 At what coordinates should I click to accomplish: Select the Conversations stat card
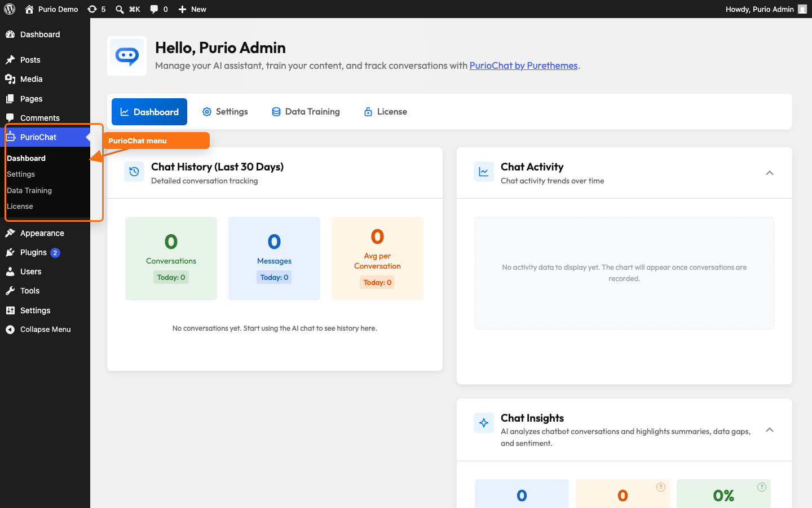[x=171, y=259]
